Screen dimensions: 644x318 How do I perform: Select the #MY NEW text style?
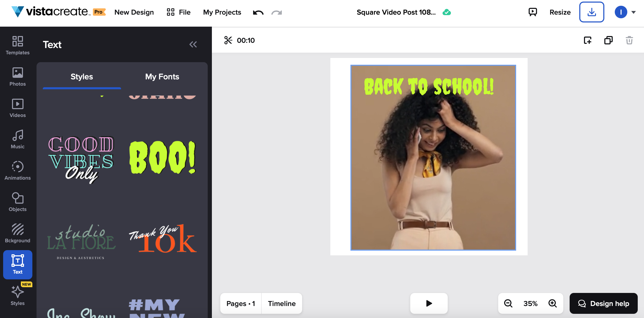[157, 308]
